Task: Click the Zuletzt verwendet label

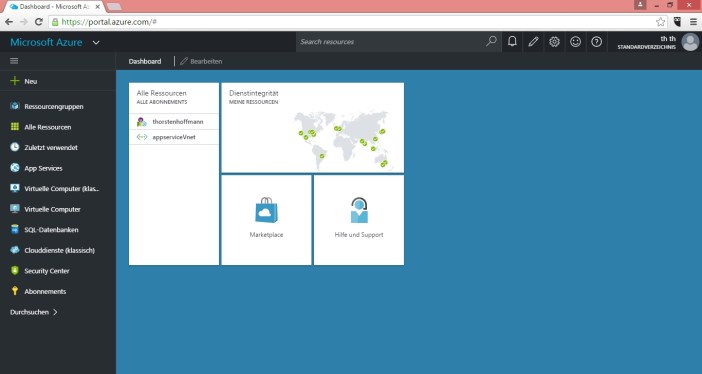Action: point(51,147)
